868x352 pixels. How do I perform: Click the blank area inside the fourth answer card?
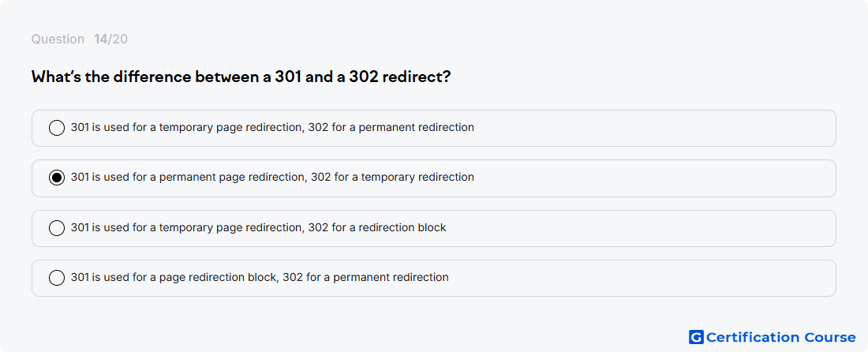coord(642,278)
